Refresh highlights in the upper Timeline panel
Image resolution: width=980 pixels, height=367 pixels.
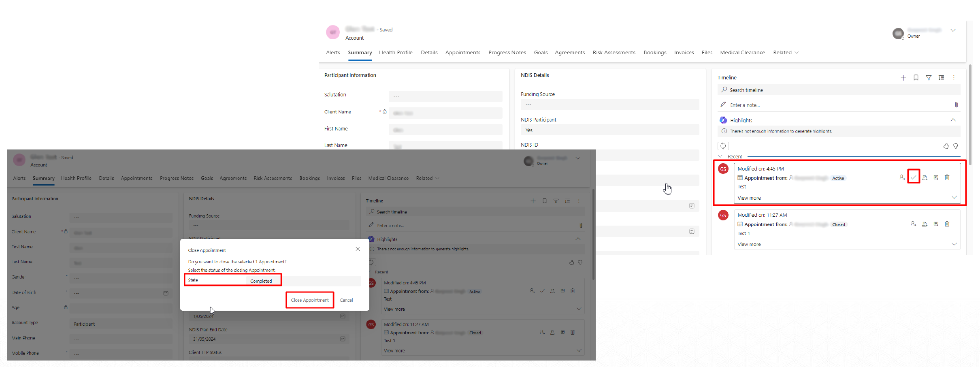point(723,146)
